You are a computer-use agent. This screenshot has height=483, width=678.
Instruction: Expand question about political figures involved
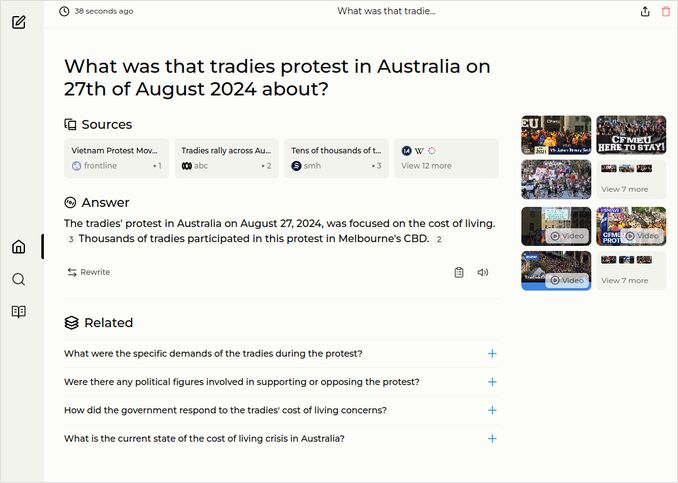pyautogui.click(x=492, y=382)
